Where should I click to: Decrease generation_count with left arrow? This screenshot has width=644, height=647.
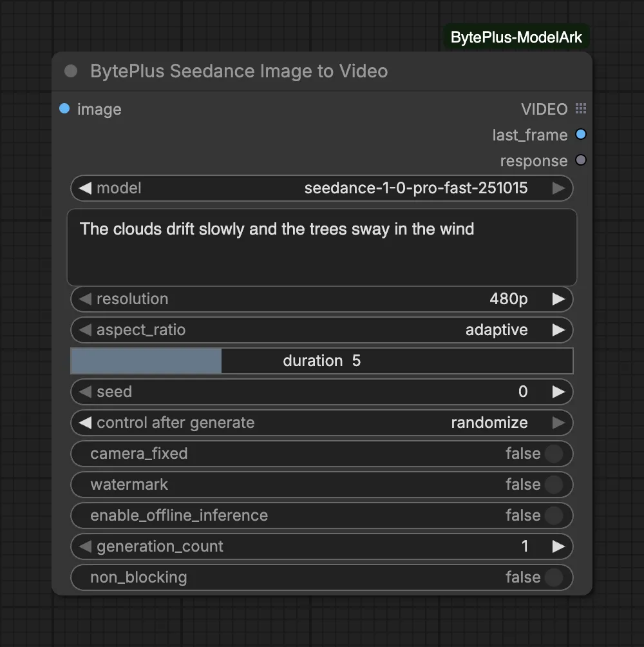pyautogui.click(x=85, y=546)
